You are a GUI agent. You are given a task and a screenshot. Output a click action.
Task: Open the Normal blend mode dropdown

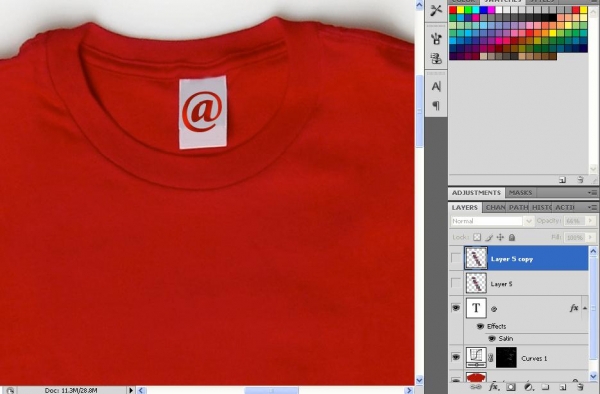[529, 221]
